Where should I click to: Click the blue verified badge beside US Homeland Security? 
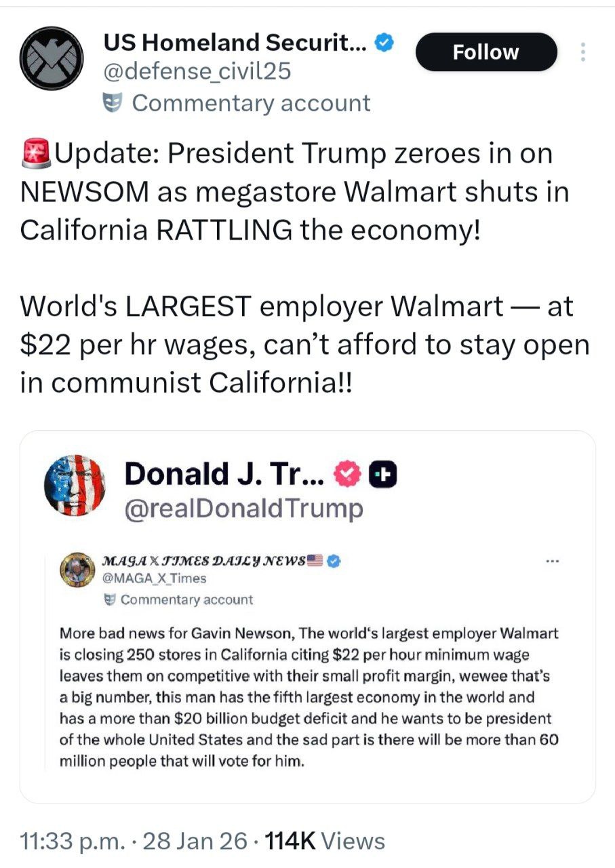point(385,43)
